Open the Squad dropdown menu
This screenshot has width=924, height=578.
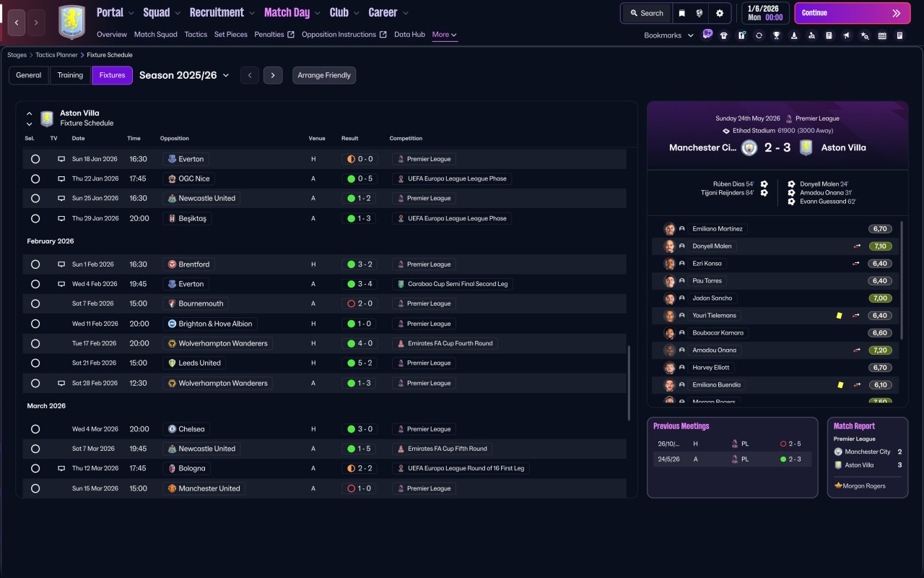pos(162,13)
